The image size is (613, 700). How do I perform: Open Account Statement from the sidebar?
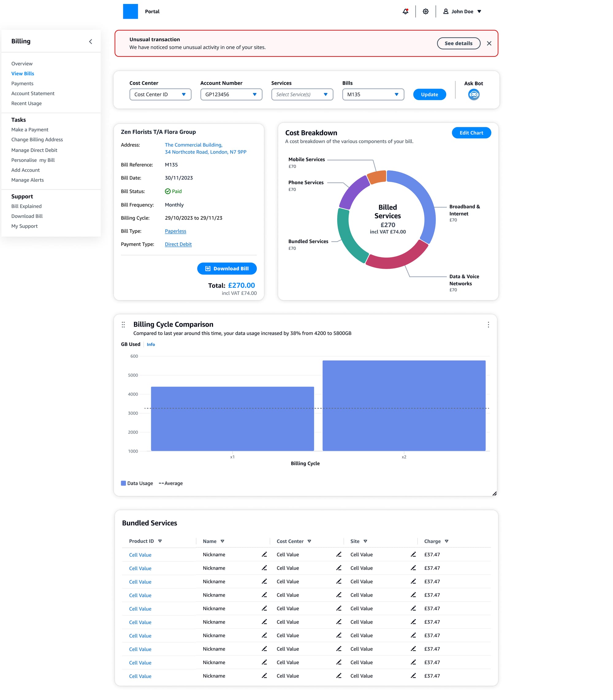click(x=33, y=93)
